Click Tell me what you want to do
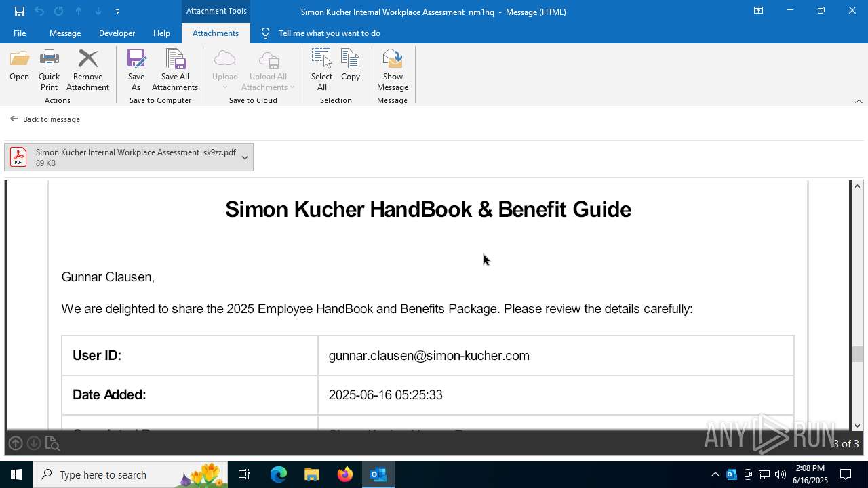The height and width of the screenshot is (488, 868). [x=329, y=33]
